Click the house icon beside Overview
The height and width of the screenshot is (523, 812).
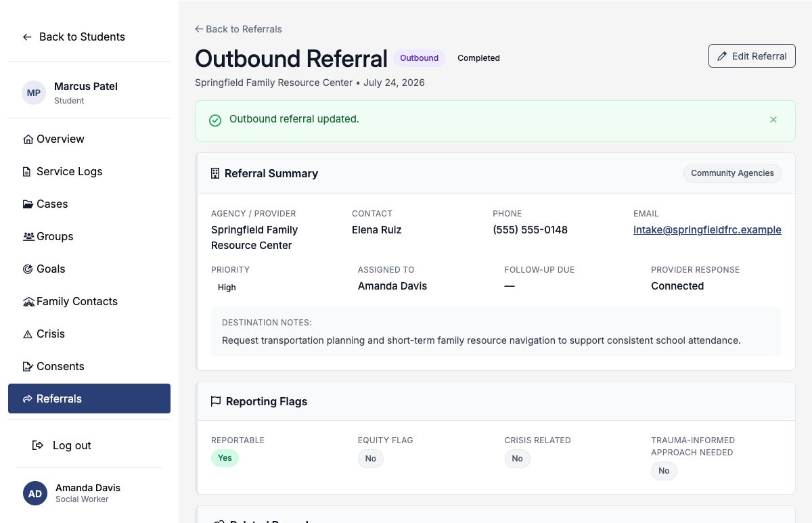coord(28,139)
